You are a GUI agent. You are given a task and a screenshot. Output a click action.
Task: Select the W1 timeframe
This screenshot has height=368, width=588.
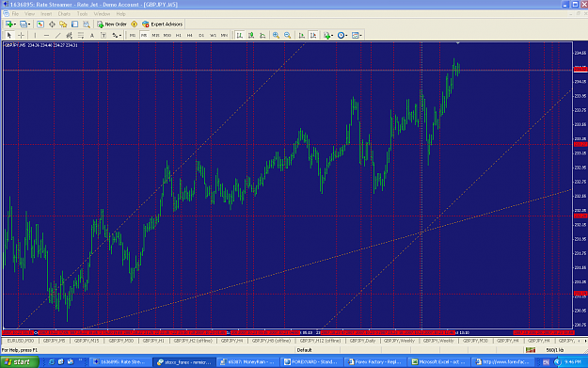coord(213,35)
